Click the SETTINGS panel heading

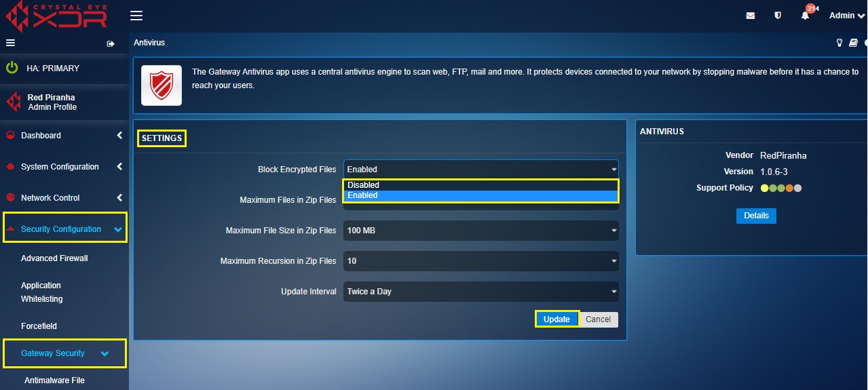point(162,138)
